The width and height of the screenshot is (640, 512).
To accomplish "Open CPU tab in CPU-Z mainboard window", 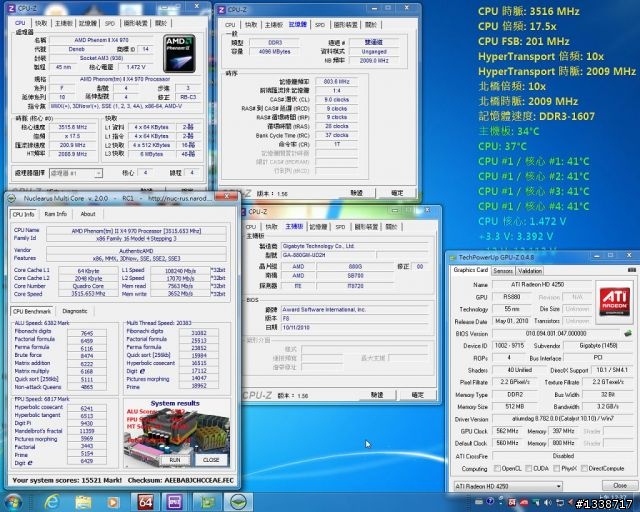I will 251,227.
